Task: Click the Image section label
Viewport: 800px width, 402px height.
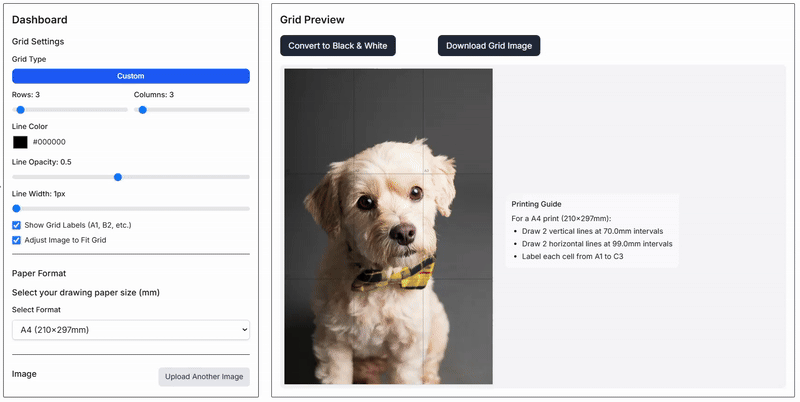Action: (x=26, y=373)
